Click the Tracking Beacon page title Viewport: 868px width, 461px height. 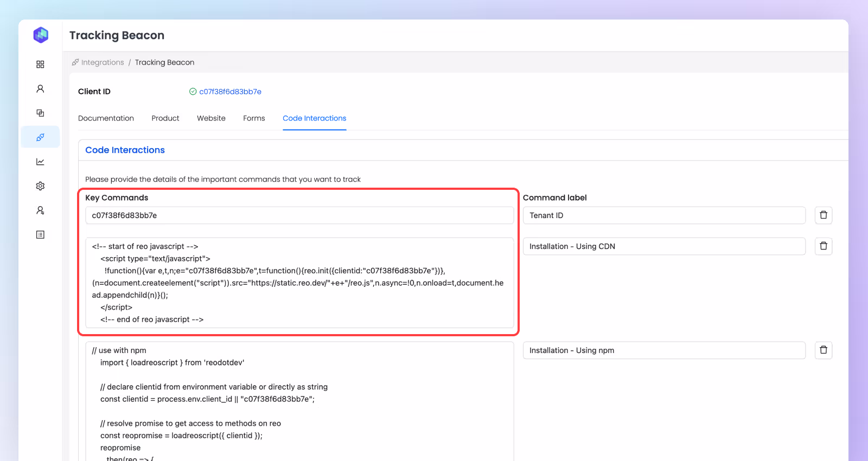click(117, 35)
